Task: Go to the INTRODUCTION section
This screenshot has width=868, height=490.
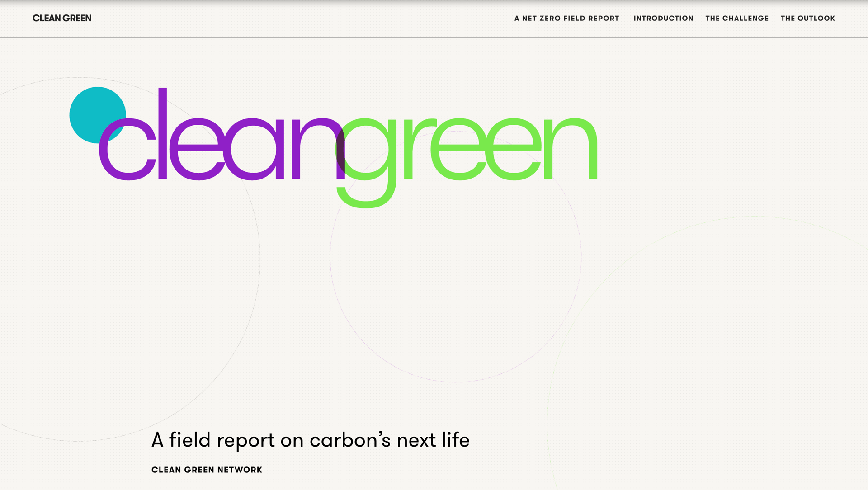Action: coord(663,19)
